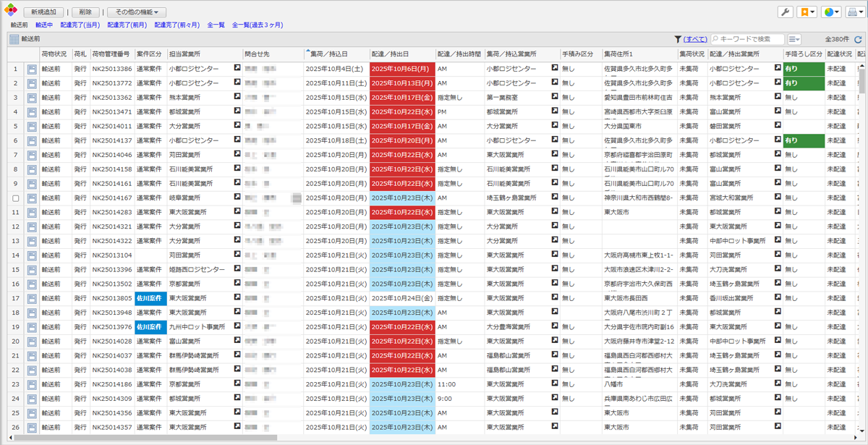Select the 全一覧(過去3ヶ月) view

(x=257, y=25)
